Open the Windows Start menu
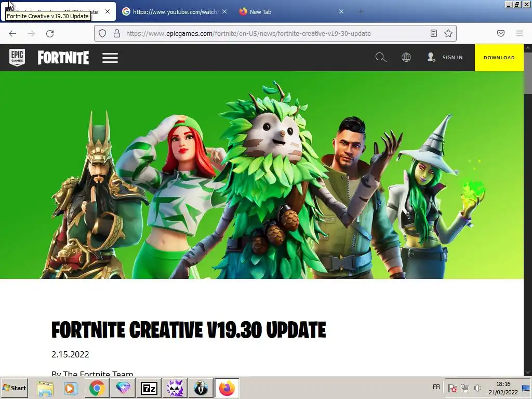Screen dimensions: 532x399 click(15, 388)
